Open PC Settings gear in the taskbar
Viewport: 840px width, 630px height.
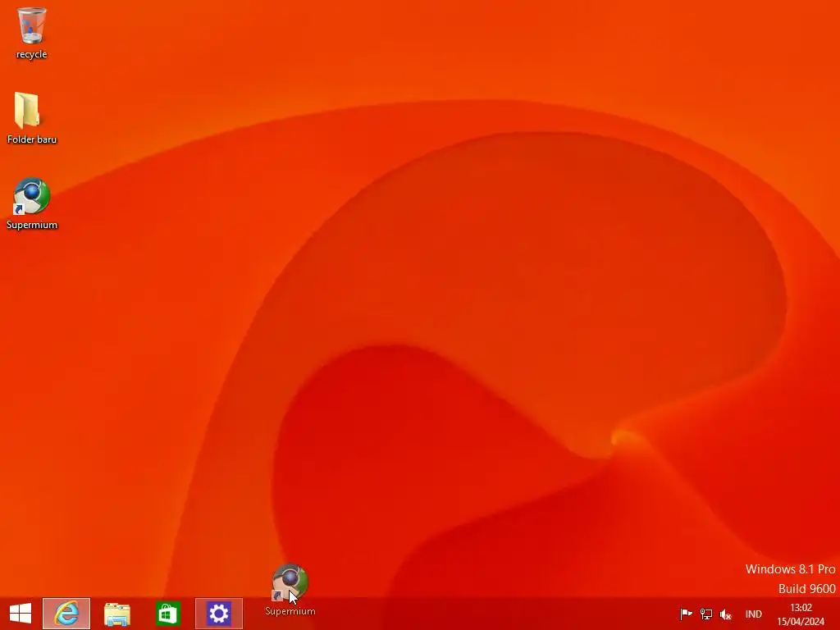tap(218, 614)
